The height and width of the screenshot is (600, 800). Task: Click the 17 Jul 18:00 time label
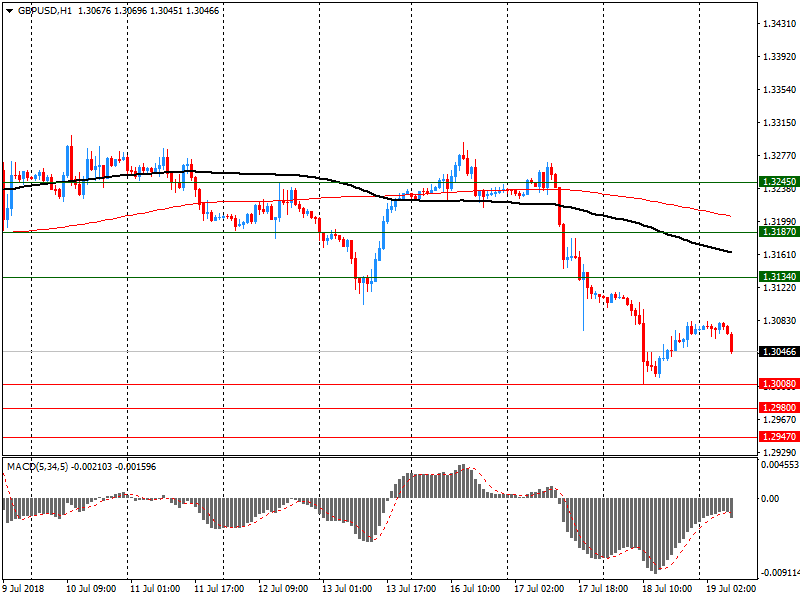pyautogui.click(x=602, y=589)
